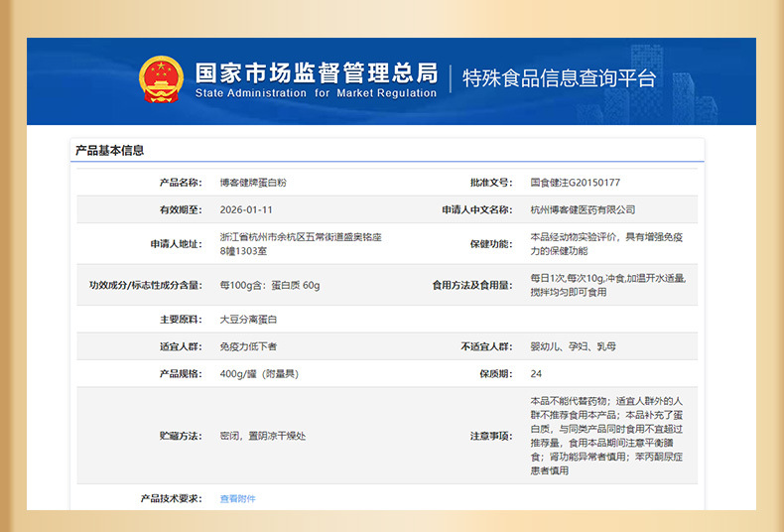Viewport: 784px width, 532px height.
Task: Click the 主要原料 label
Action: tap(181, 319)
